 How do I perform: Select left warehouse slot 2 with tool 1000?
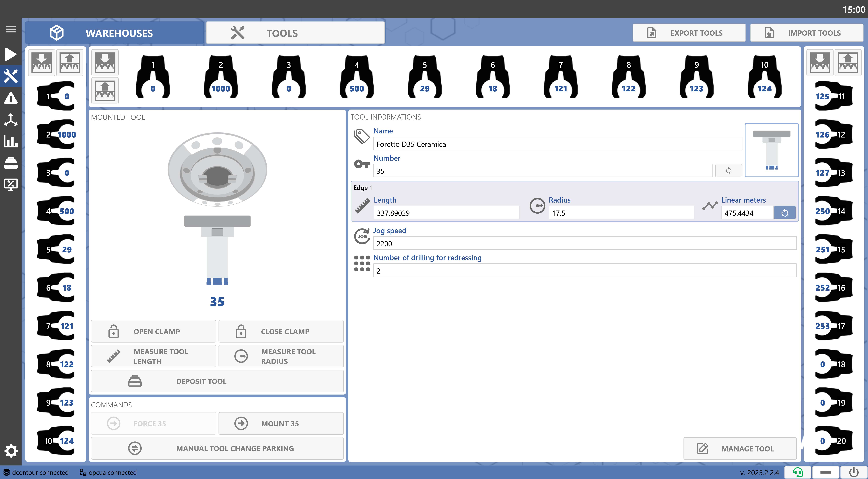pyautogui.click(x=56, y=134)
